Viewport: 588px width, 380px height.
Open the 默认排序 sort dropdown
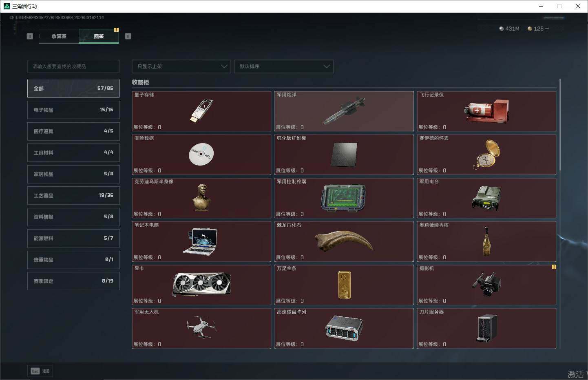[x=284, y=66]
